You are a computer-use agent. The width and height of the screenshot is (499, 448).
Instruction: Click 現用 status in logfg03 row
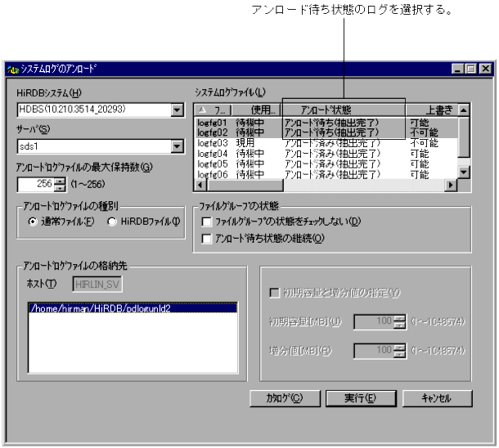pyautogui.click(x=245, y=143)
